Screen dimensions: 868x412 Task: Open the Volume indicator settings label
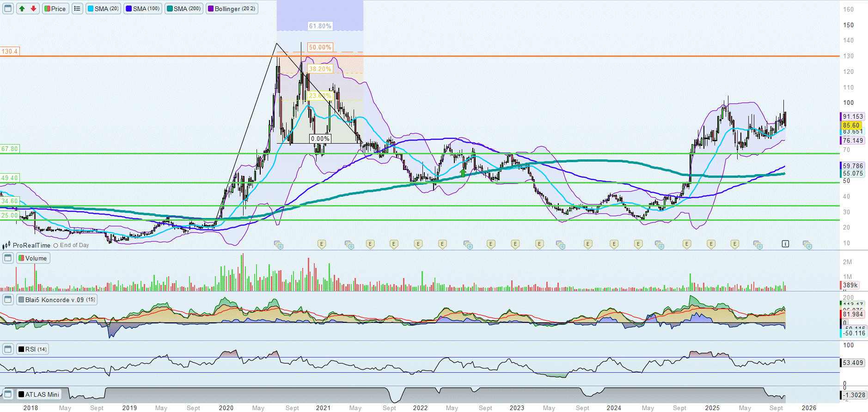click(33, 258)
